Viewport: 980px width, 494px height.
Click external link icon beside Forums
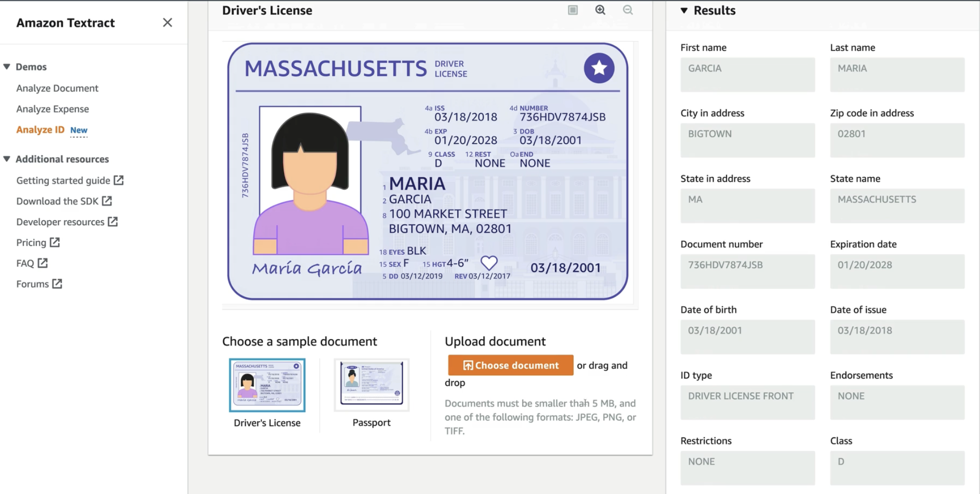[x=57, y=283]
